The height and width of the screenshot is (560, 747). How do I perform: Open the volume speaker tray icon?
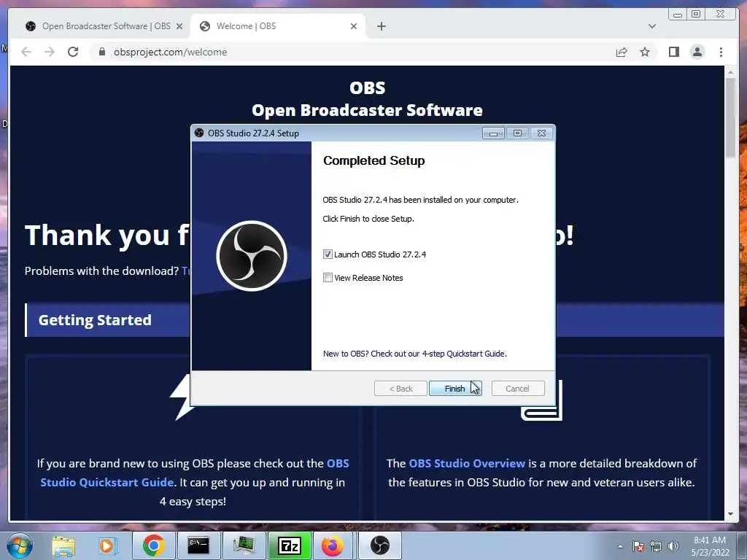click(x=673, y=546)
